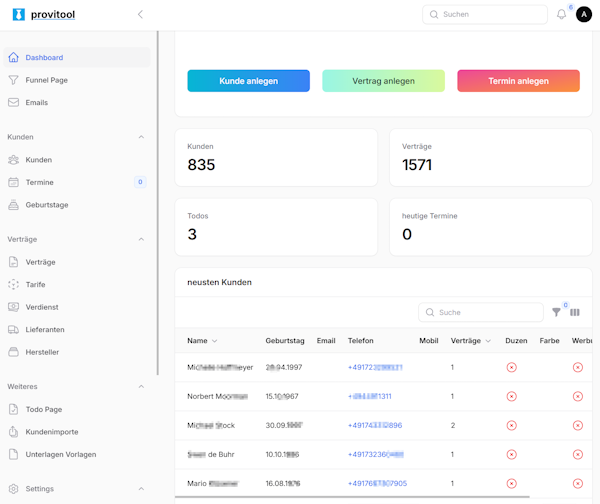
Task: Go to Tarife menu item
Action: pos(77,284)
